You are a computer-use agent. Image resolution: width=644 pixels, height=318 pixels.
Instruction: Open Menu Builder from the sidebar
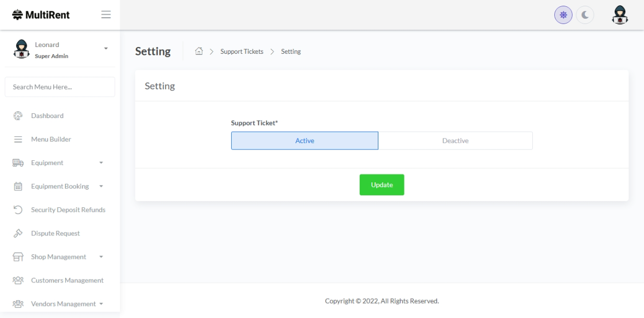click(x=51, y=139)
